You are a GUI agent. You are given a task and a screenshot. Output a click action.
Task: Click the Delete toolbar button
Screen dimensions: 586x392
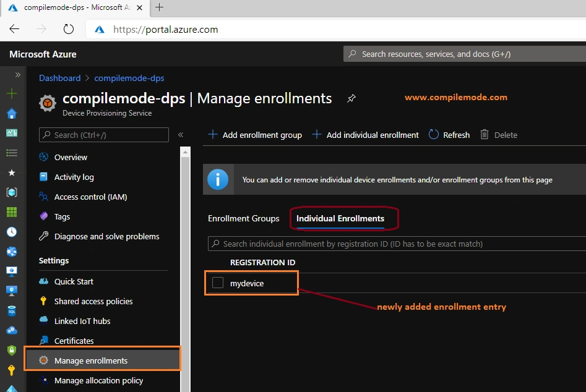[x=499, y=135]
